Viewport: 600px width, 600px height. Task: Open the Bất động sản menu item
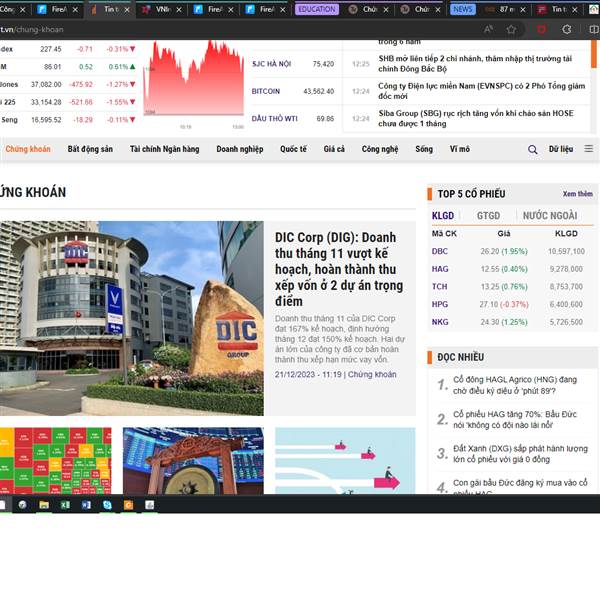coord(90,149)
